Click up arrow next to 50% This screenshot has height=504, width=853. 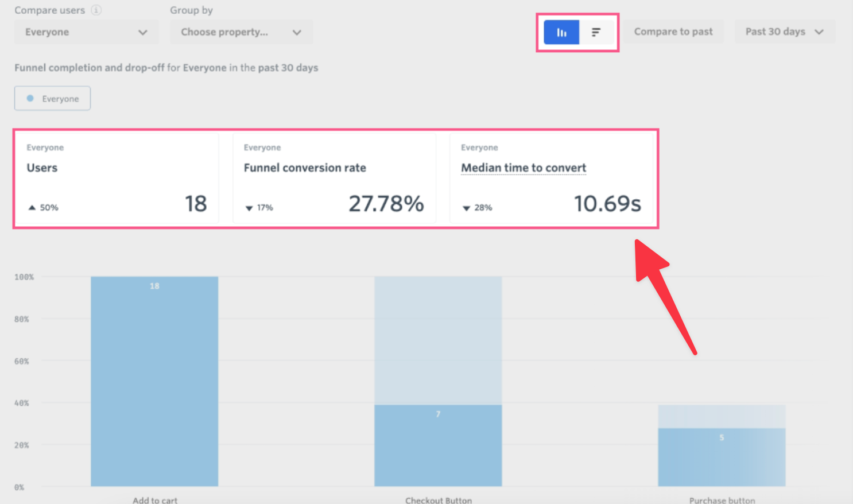pos(32,207)
